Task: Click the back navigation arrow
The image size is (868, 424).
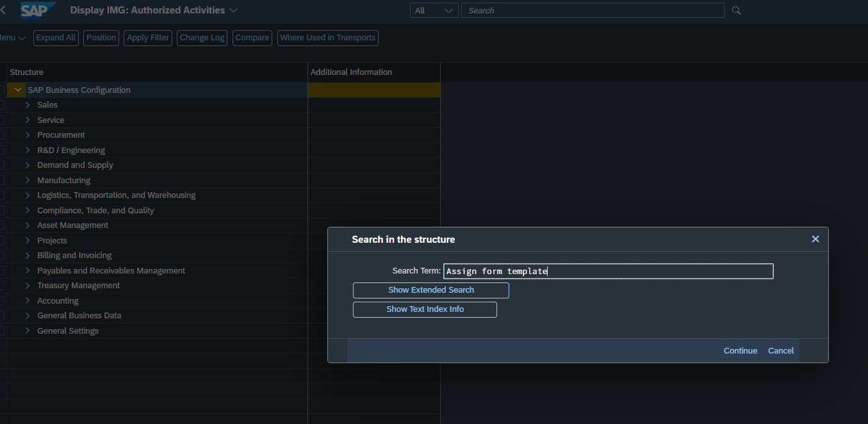Action: coord(5,10)
